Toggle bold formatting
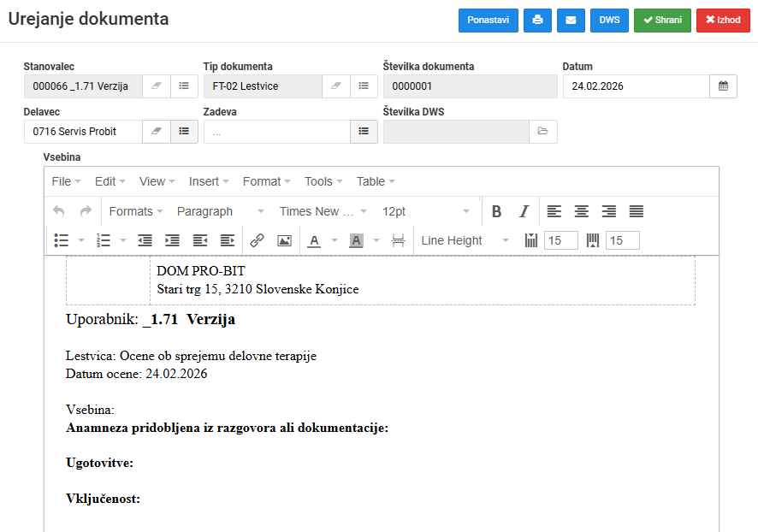This screenshot has width=758, height=532. pyautogui.click(x=496, y=211)
